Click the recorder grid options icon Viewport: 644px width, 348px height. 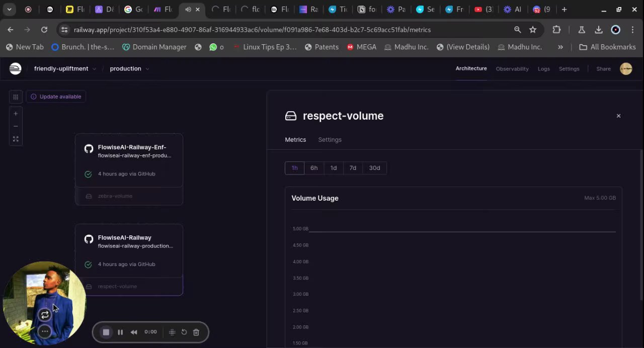coord(172,332)
